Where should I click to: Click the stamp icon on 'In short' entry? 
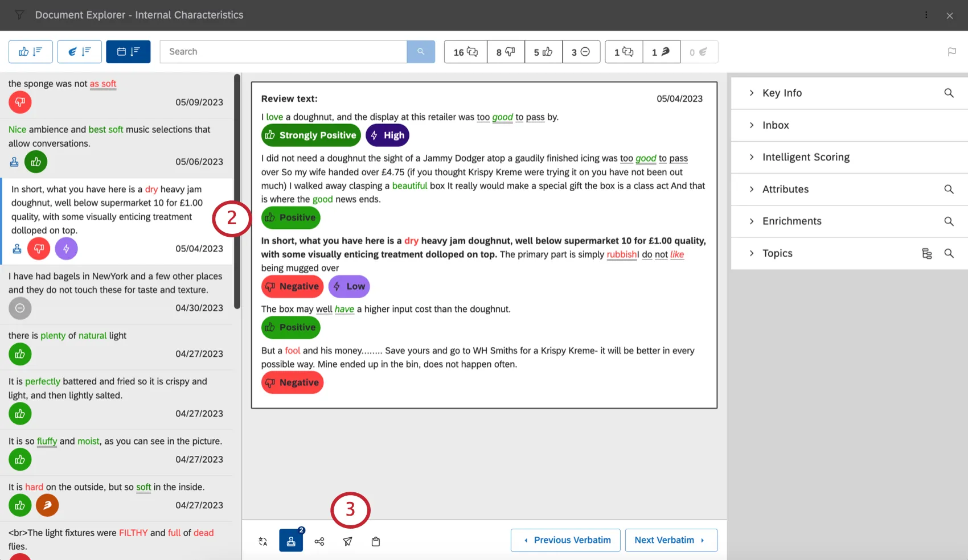[x=17, y=249]
